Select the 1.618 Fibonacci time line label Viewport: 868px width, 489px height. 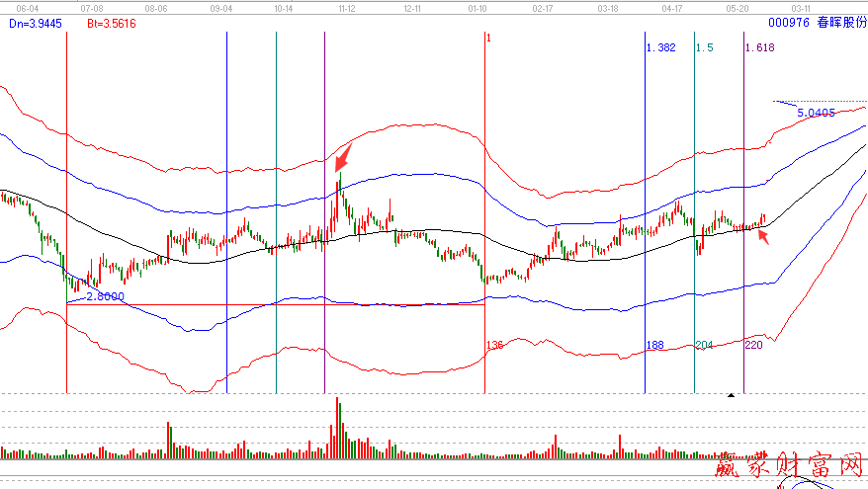point(759,47)
